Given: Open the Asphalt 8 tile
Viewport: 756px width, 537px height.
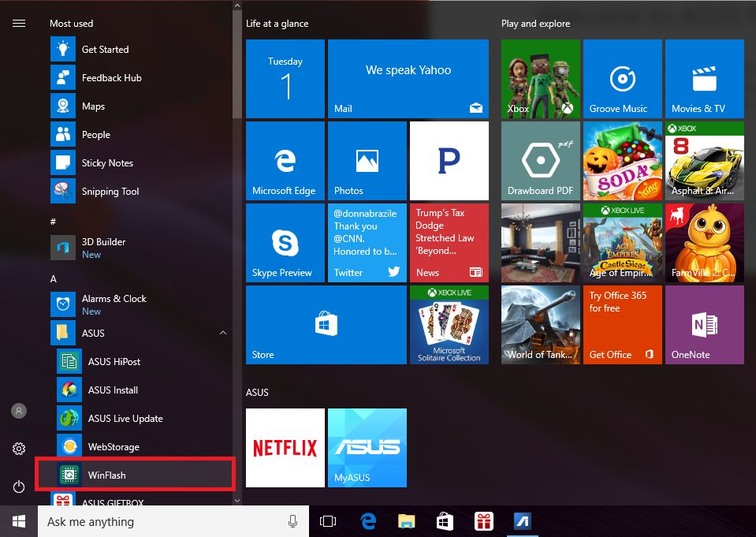Looking at the screenshot, I should tap(705, 161).
